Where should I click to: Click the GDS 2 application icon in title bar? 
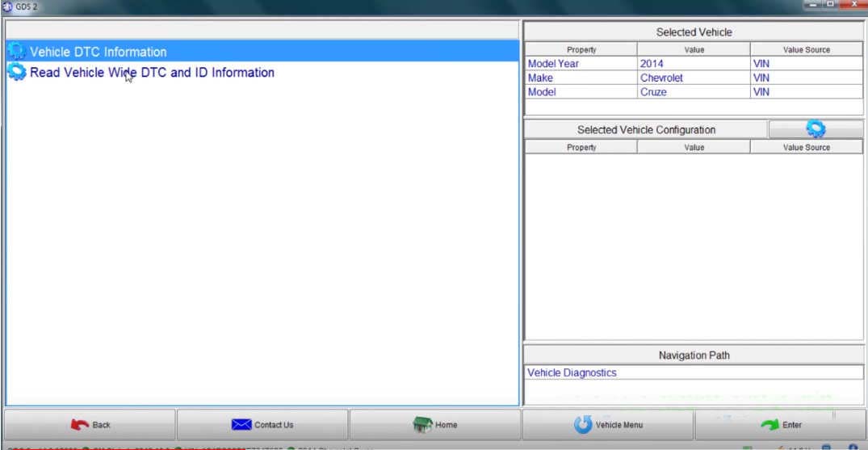pos(7,6)
